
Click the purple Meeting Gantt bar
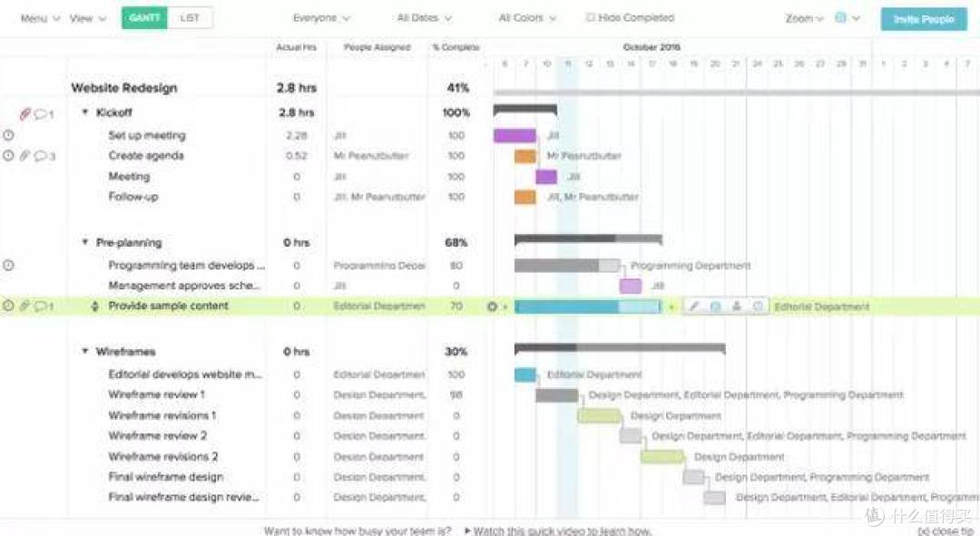(546, 177)
